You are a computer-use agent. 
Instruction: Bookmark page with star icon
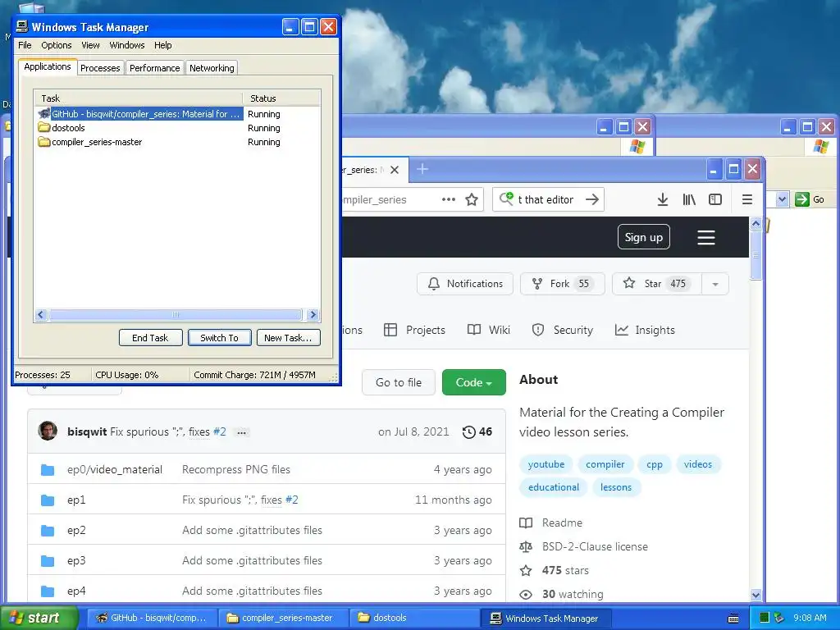(472, 200)
